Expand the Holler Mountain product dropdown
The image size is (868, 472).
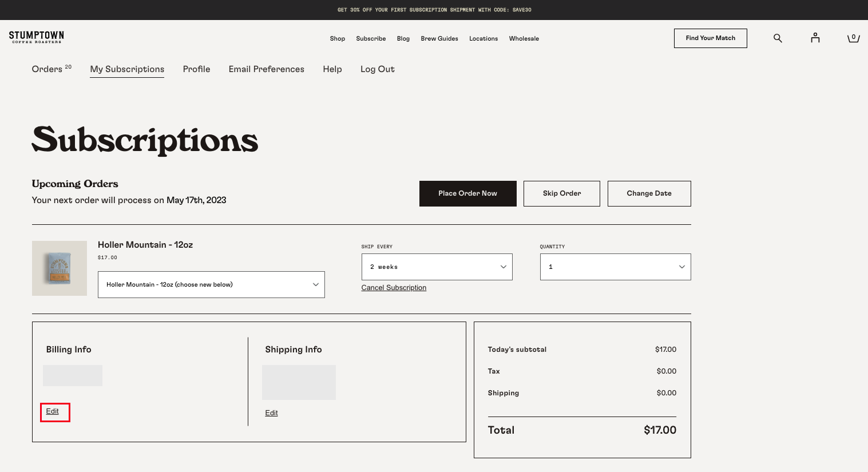coord(211,284)
